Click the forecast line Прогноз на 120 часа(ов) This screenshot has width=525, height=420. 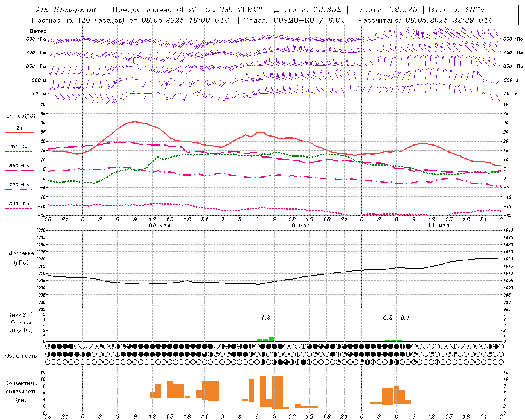79,20
